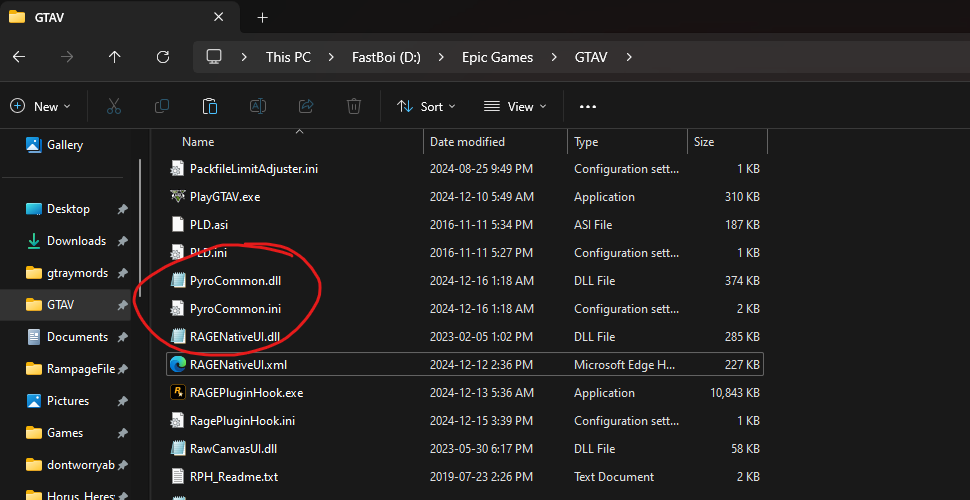Screen dimensions: 970x500
Task: Expand chevron after GTAV in address bar
Action: 629,58
